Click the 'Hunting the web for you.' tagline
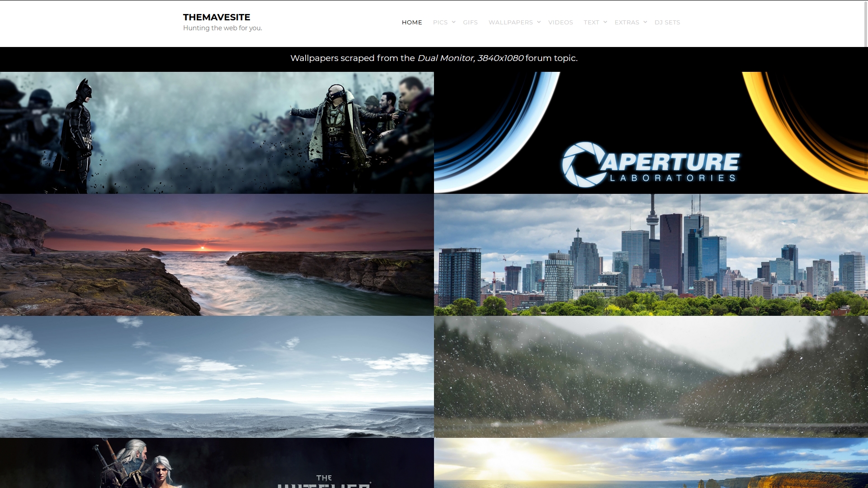Image resolution: width=868 pixels, height=488 pixels. (x=222, y=28)
